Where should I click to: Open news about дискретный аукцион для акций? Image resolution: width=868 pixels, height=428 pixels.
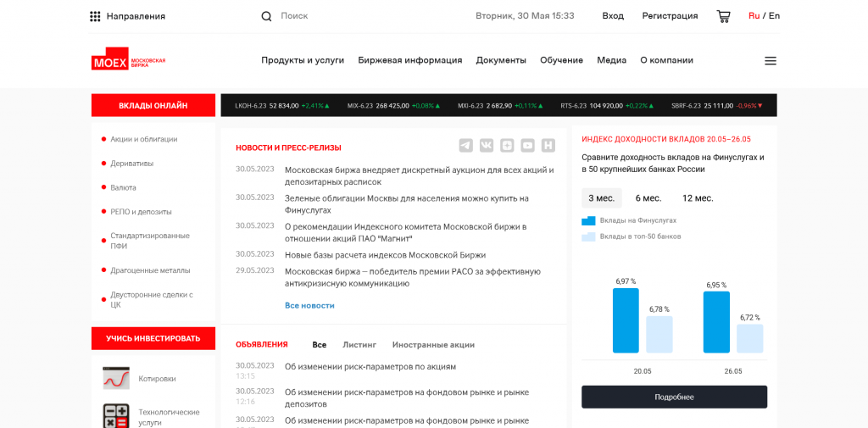[x=419, y=175]
